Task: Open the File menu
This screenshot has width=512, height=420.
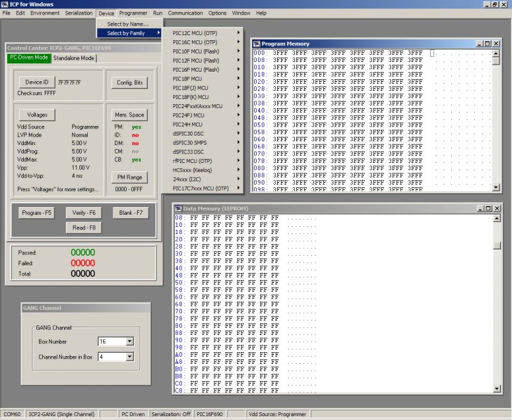Action: click(x=6, y=13)
